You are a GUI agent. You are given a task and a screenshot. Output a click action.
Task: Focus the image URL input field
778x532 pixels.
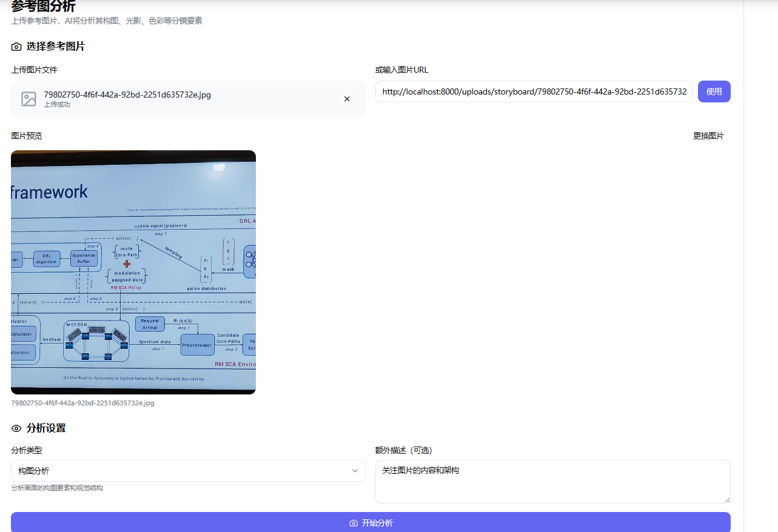pyautogui.click(x=534, y=91)
